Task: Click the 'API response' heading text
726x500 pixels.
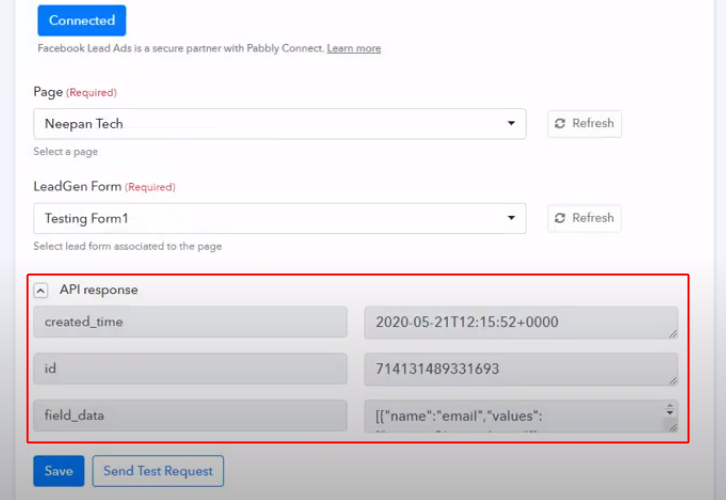Action: (99, 290)
